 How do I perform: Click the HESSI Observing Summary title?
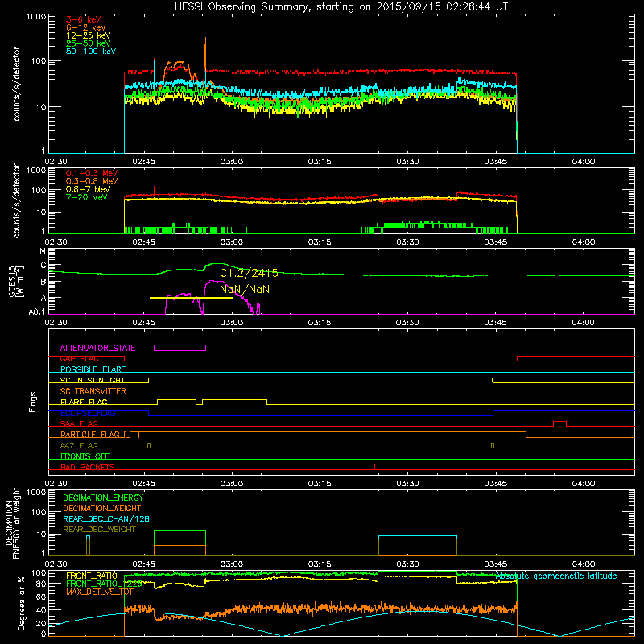point(341,6)
